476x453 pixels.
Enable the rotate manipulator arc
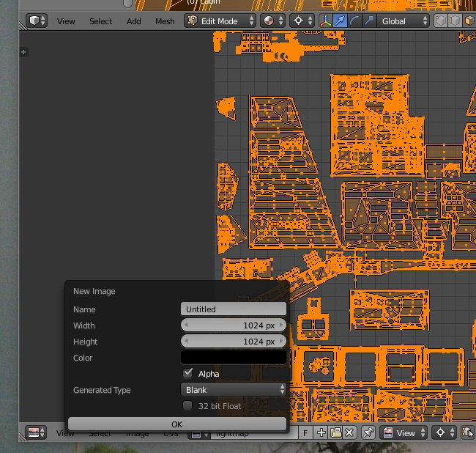(354, 21)
